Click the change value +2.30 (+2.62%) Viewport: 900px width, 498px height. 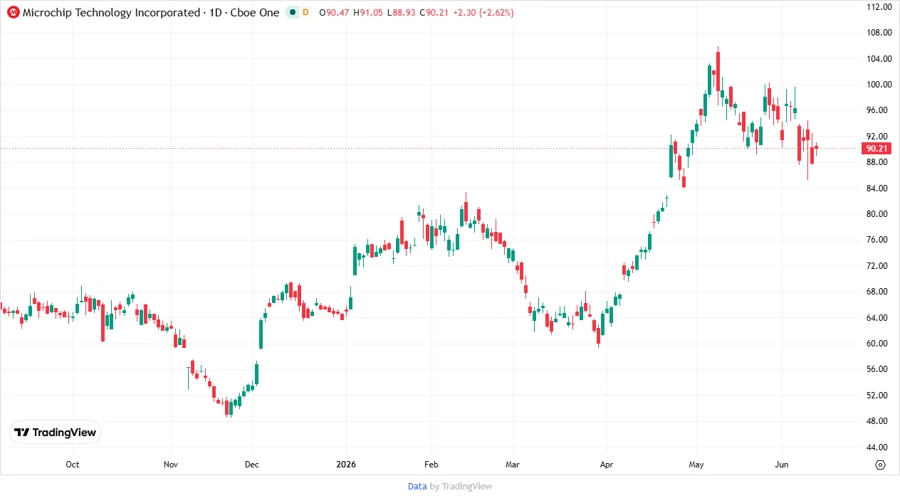click(483, 12)
